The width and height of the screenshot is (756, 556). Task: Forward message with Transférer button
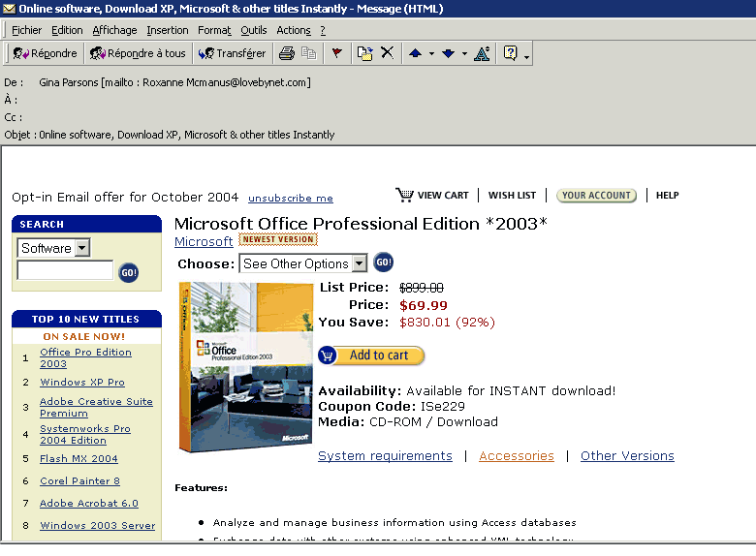[x=232, y=53]
